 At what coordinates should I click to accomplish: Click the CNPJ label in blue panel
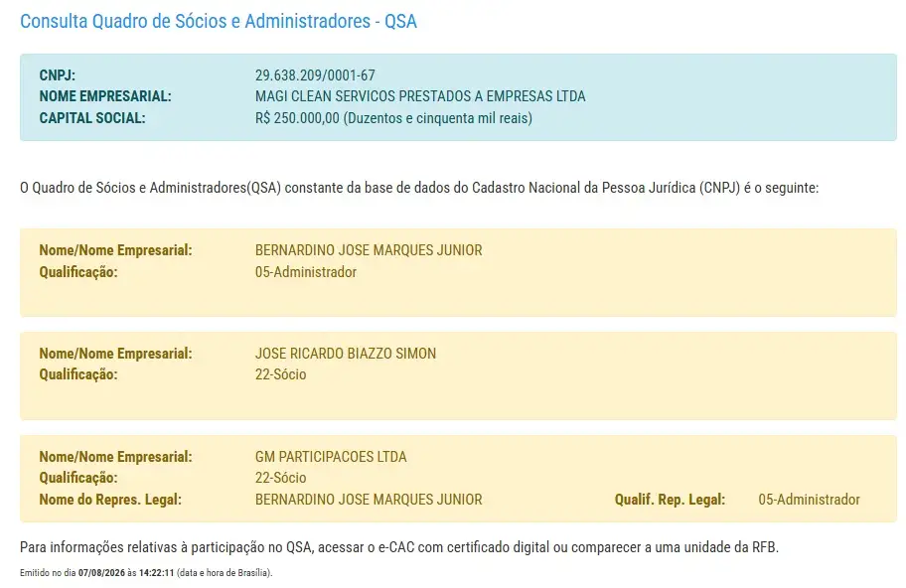click(58, 75)
